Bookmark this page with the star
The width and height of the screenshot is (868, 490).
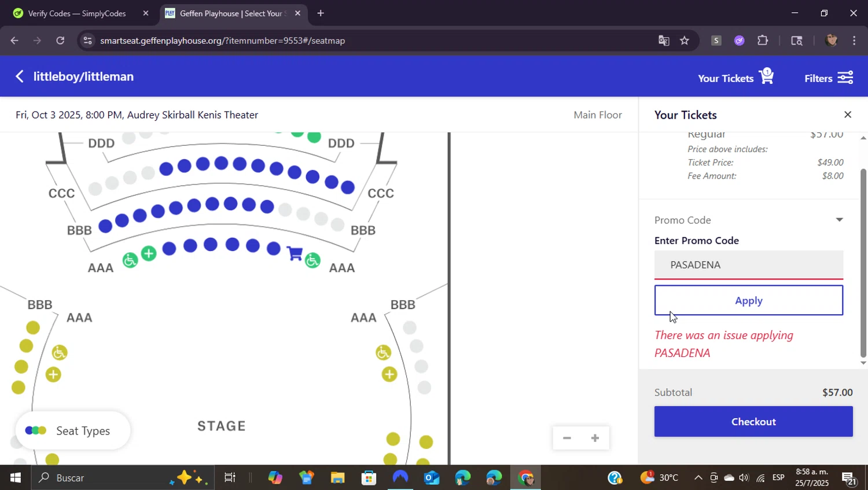[x=685, y=40]
